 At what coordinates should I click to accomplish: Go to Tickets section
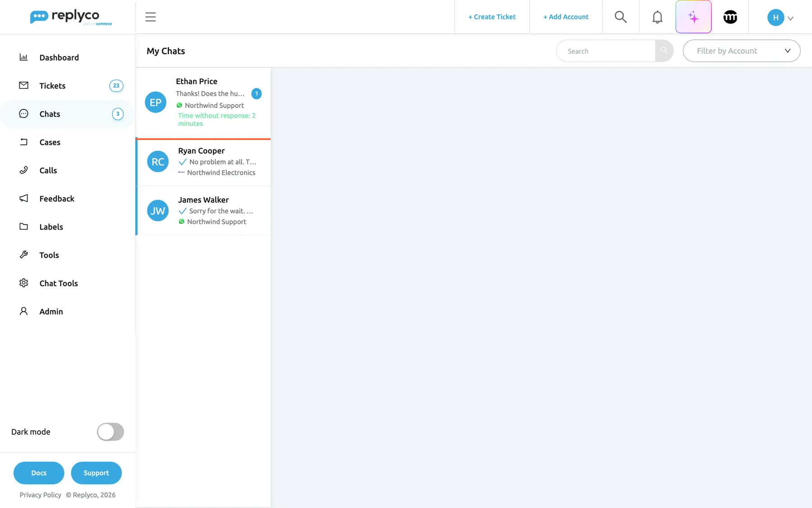coord(68,86)
